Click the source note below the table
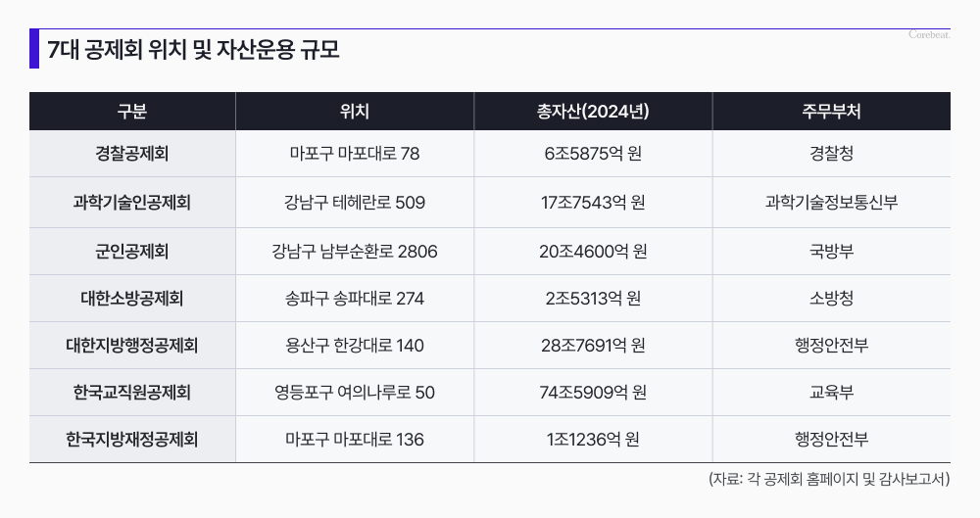This screenshot has height=518, width=980. pyautogui.click(x=829, y=480)
